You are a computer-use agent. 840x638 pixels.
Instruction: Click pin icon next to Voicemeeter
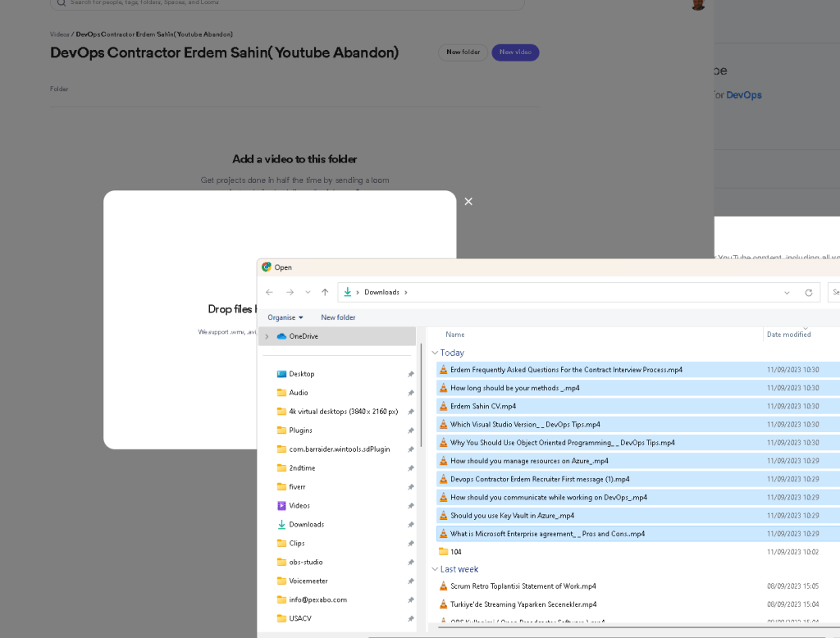[411, 581]
